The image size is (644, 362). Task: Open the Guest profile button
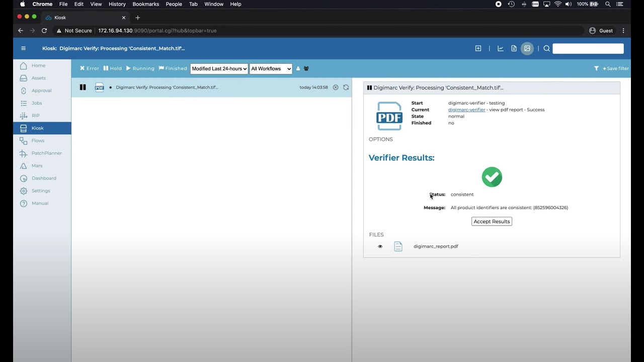601,31
